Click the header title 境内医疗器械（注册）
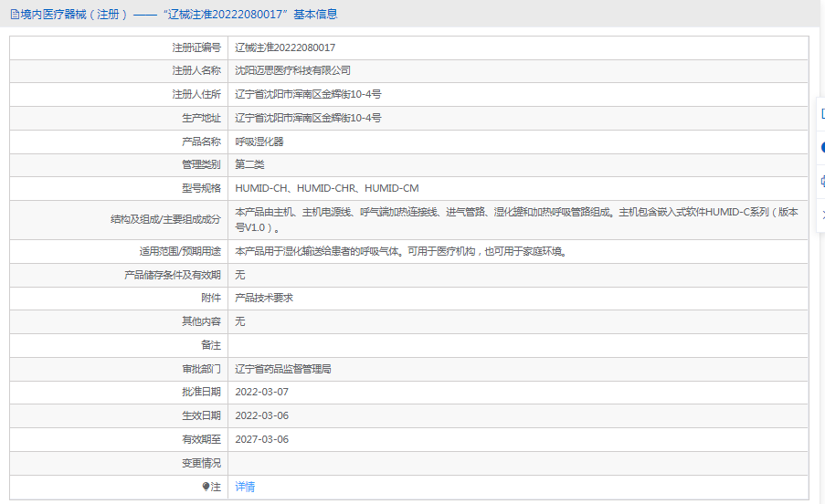This screenshot has height=504, width=825. point(74,15)
